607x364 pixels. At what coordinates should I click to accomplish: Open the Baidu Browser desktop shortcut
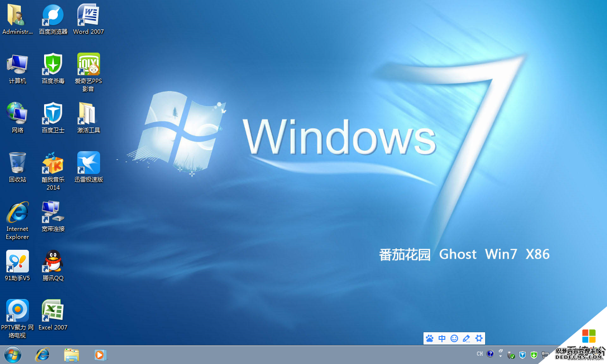53,16
